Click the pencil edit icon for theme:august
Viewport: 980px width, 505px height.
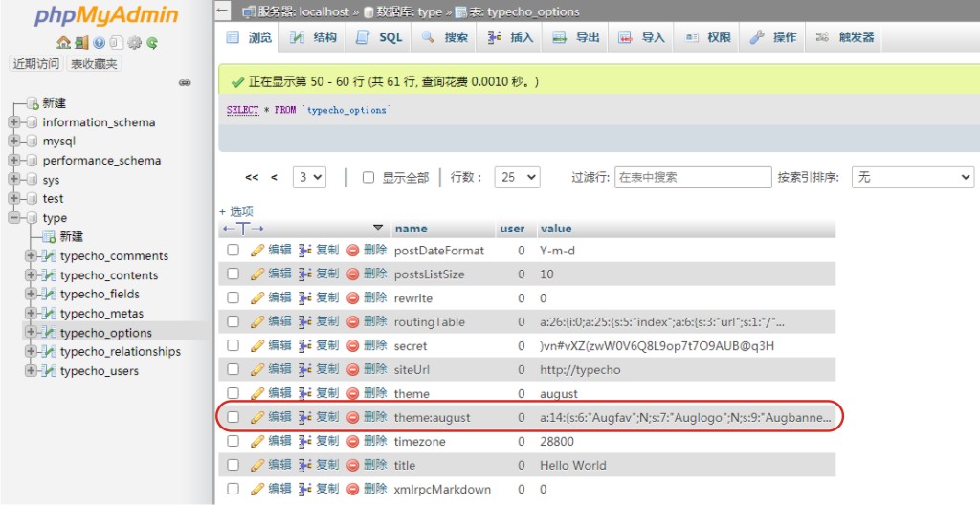point(257,418)
